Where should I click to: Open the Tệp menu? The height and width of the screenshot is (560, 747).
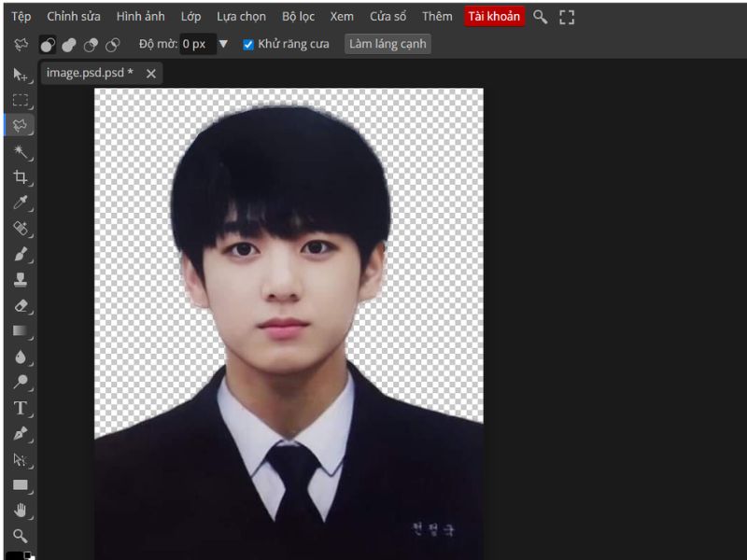point(21,17)
